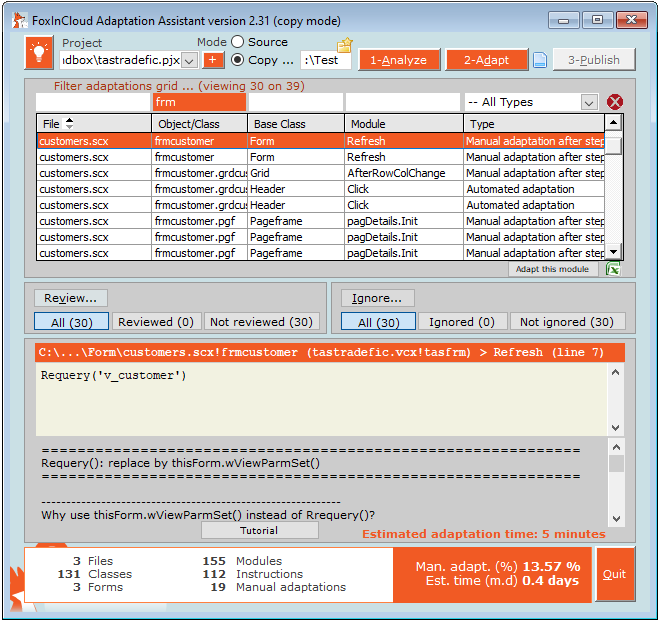
Task: Click the Object/Class filter containing frm
Action: (x=199, y=102)
